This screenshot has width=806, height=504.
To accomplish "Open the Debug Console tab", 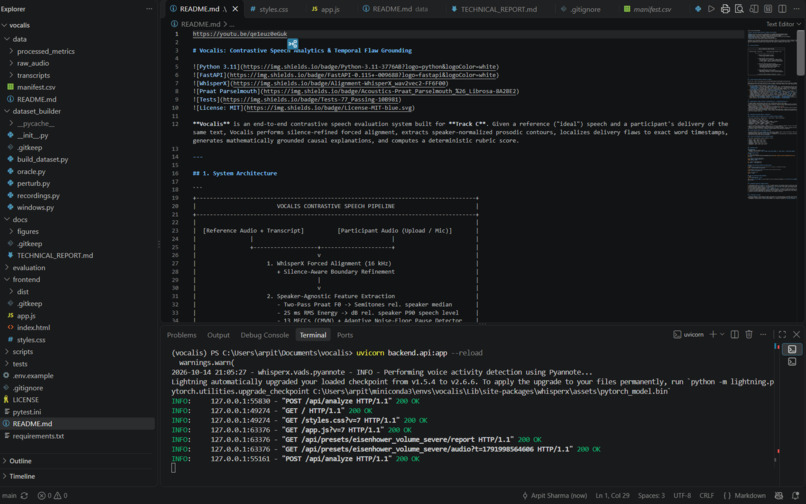I will coord(265,335).
